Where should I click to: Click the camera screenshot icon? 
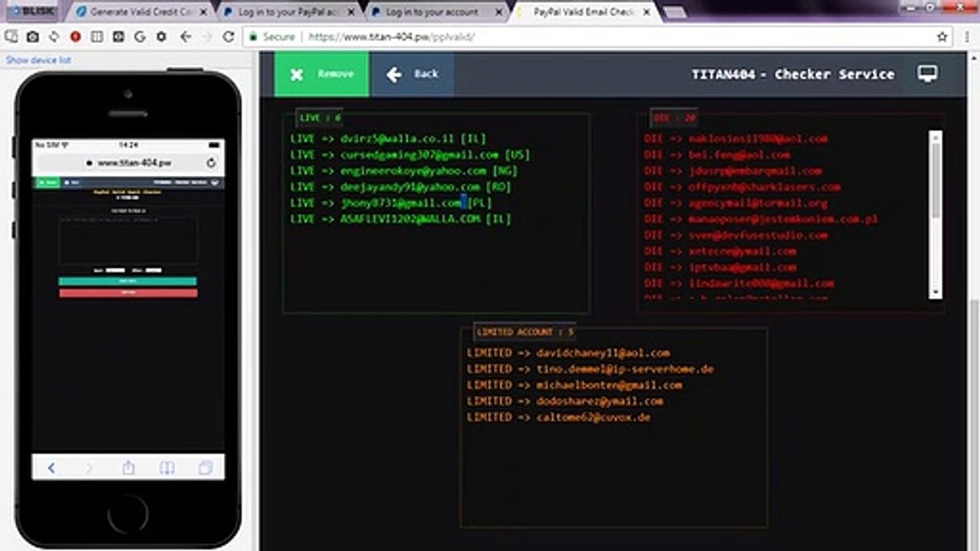(33, 37)
